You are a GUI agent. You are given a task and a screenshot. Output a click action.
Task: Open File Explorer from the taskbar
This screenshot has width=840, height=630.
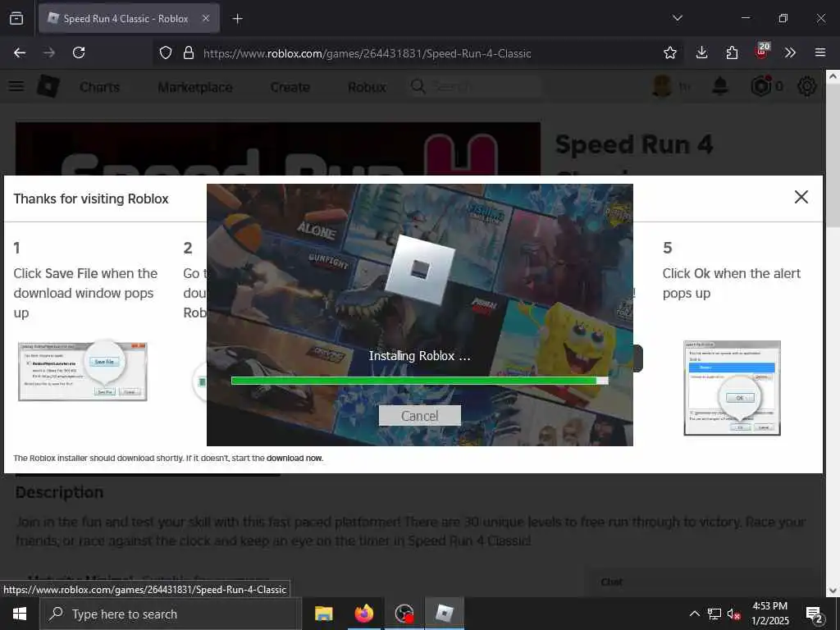(323, 614)
